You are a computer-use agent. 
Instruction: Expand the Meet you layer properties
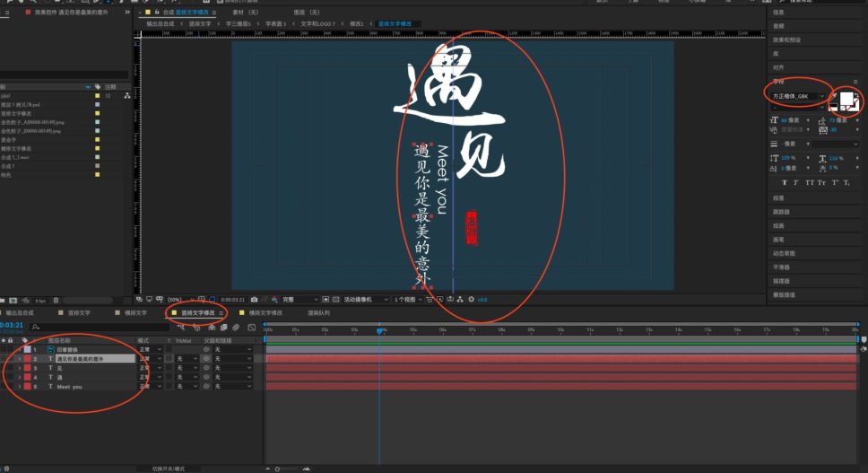(x=19, y=387)
